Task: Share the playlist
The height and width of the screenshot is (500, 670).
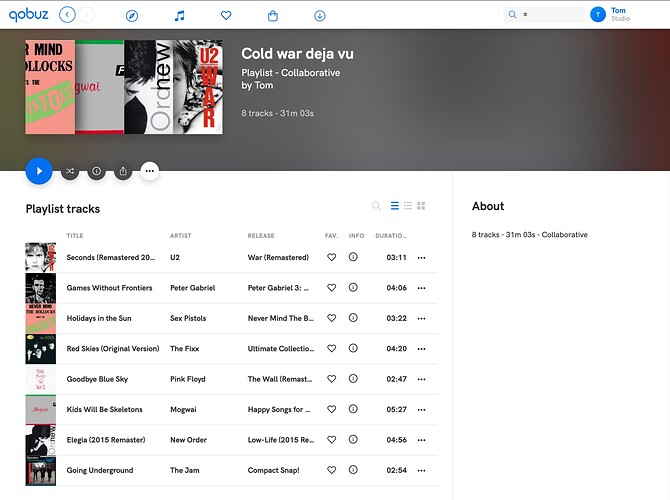Action: tap(123, 171)
